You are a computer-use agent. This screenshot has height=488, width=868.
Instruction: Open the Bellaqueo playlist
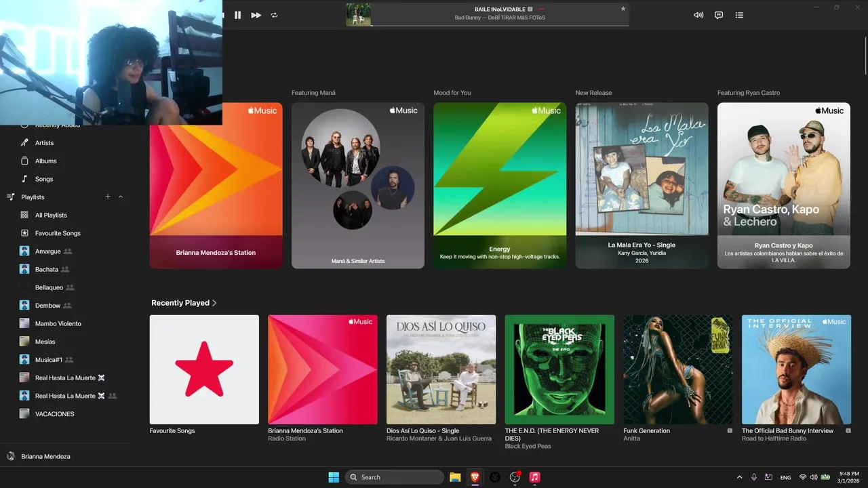[x=49, y=287]
